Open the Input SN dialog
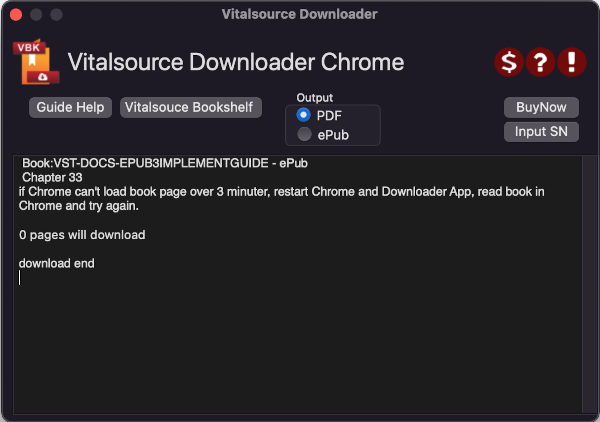The image size is (600, 422). click(x=541, y=132)
